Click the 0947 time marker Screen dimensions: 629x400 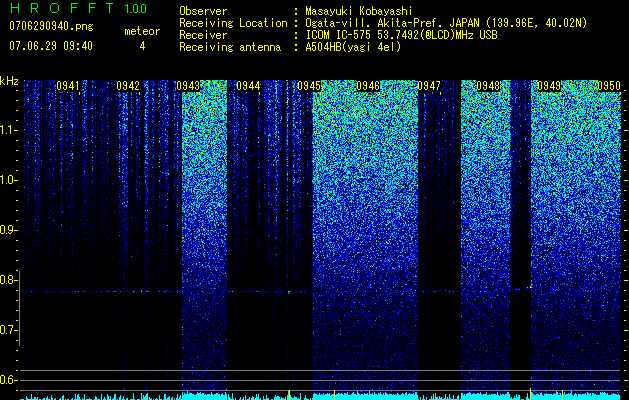point(429,86)
